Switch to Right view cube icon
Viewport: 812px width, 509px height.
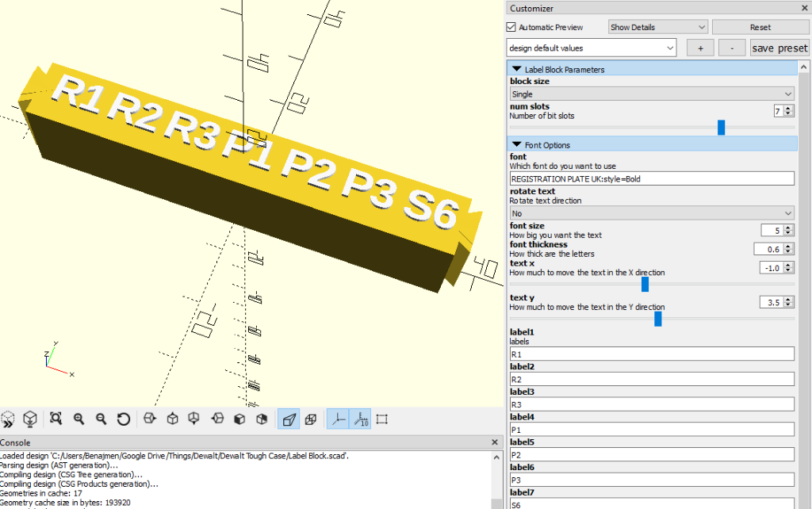coord(150,419)
